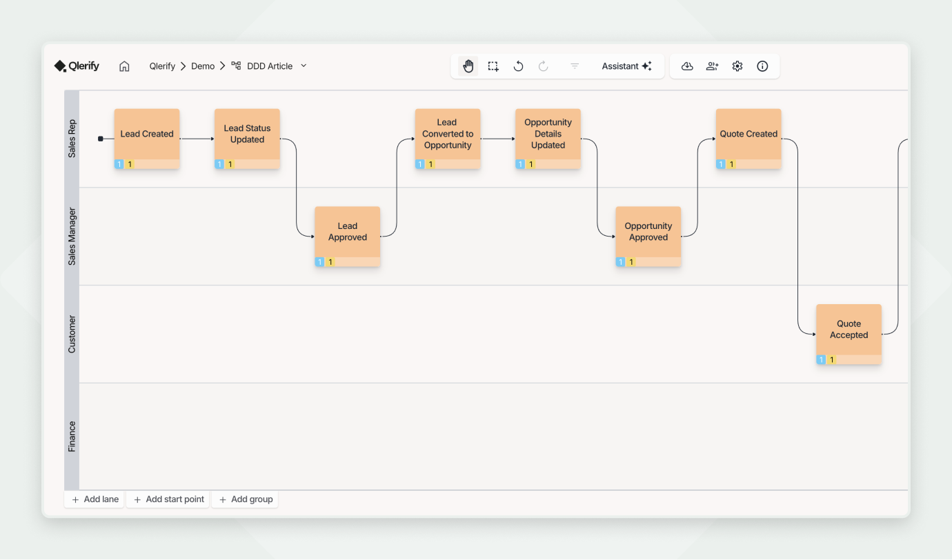Undo the last action
This screenshot has width=952, height=560.
[x=518, y=66]
